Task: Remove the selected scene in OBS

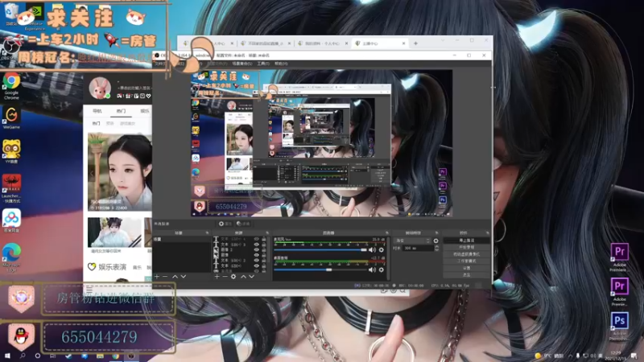Action: [x=165, y=277]
